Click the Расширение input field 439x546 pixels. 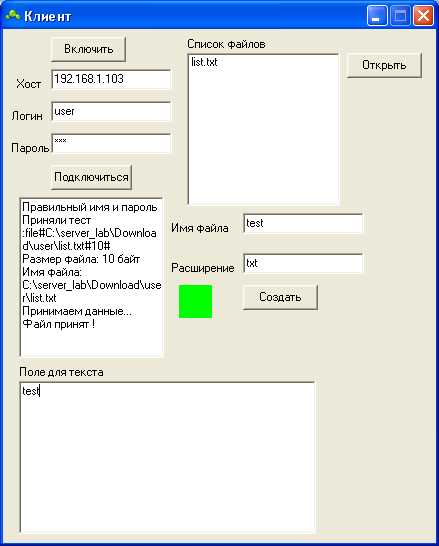click(x=303, y=263)
